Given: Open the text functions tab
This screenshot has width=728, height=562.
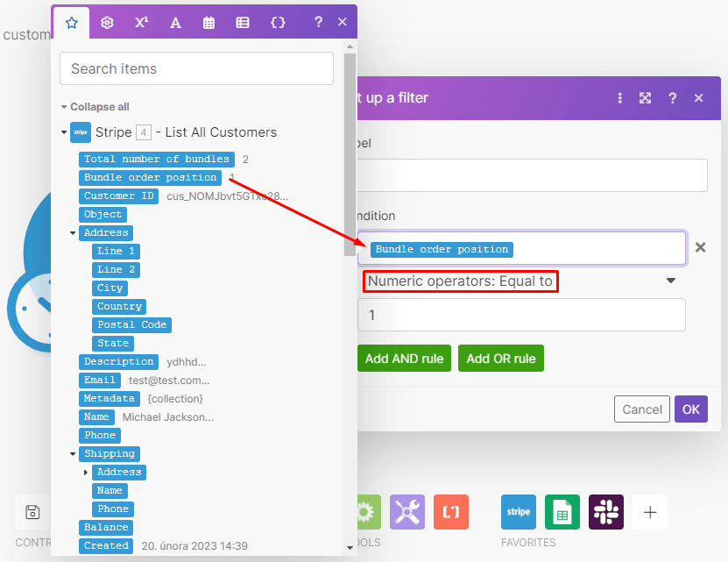Looking at the screenshot, I should (174, 22).
